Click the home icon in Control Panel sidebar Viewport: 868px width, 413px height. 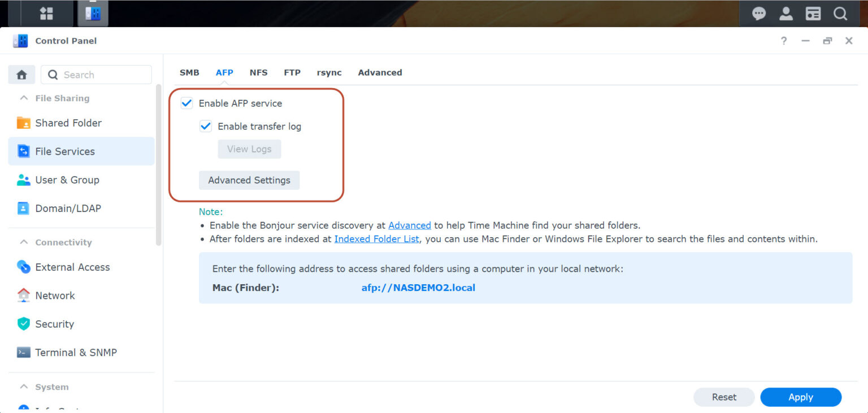21,74
